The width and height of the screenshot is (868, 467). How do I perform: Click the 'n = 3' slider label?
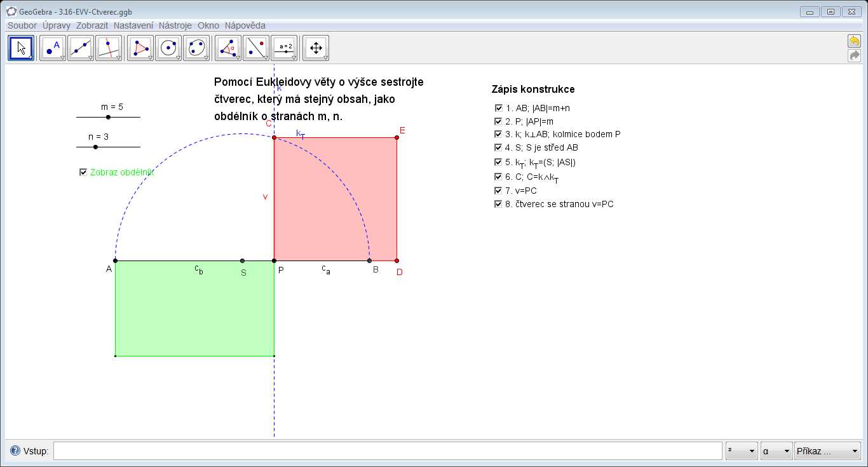click(99, 137)
